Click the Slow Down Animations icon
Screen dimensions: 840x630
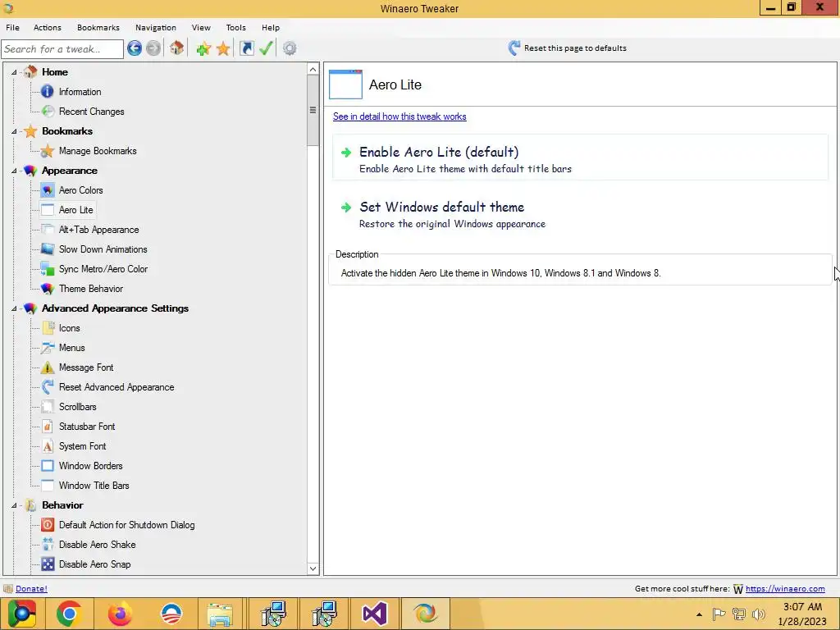[47, 249]
